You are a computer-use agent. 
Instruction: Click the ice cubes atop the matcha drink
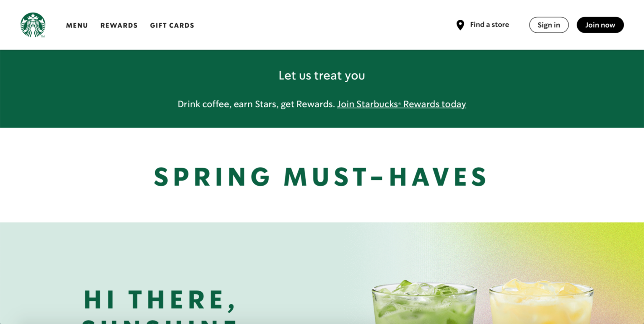423,288
